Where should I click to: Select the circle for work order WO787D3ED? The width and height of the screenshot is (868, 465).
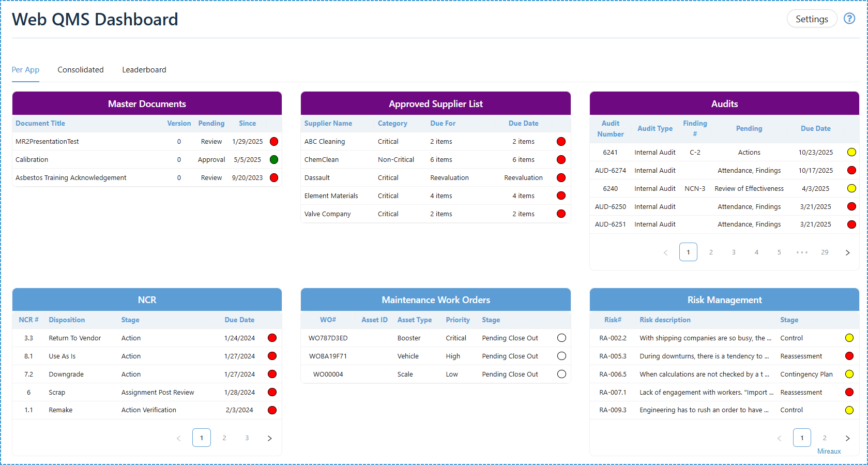point(561,338)
